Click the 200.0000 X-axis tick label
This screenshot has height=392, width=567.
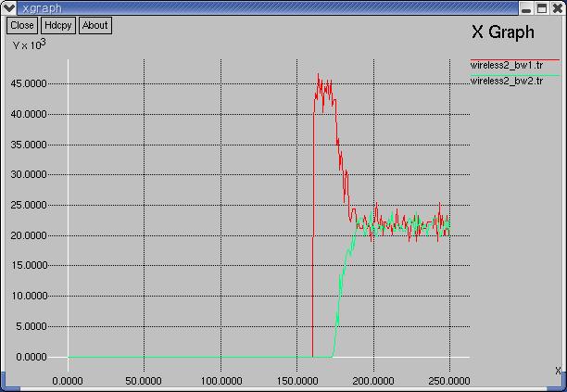373,381
